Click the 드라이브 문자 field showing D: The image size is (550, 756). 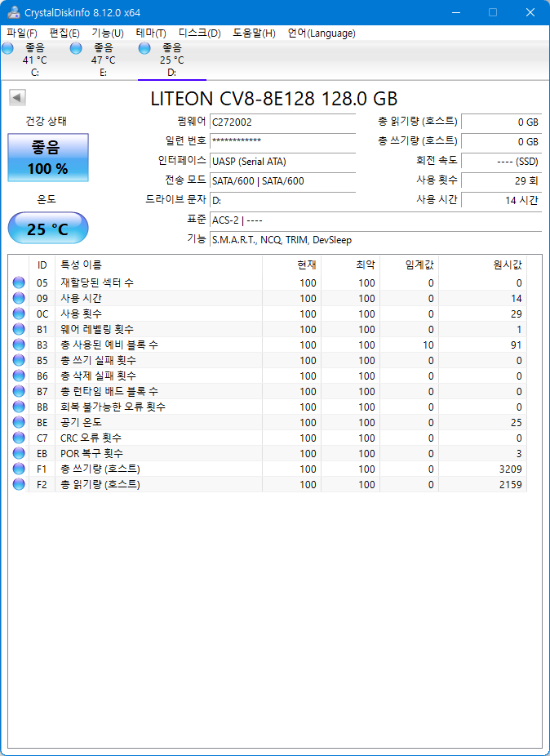pyautogui.click(x=283, y=200)
